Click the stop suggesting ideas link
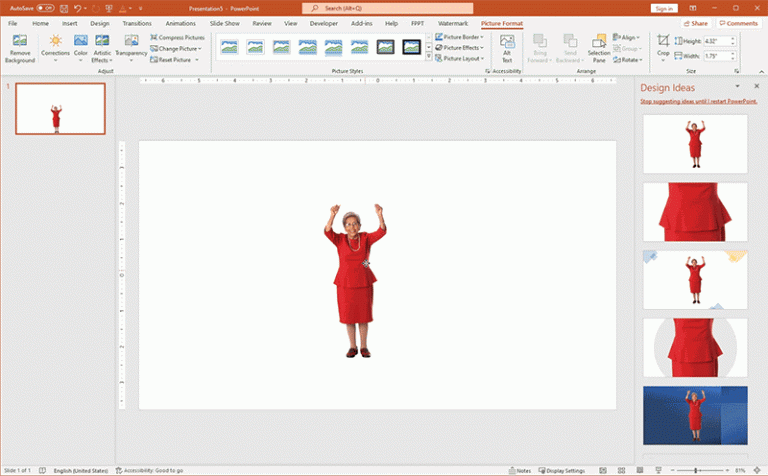The image size is (768, 476). click(x=698, y=101)
